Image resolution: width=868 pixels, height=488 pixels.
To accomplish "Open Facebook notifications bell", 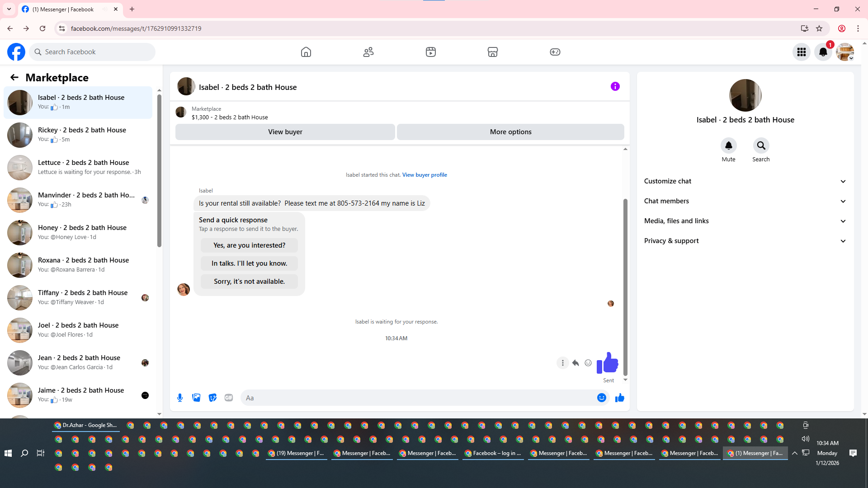I will [823, 52].
